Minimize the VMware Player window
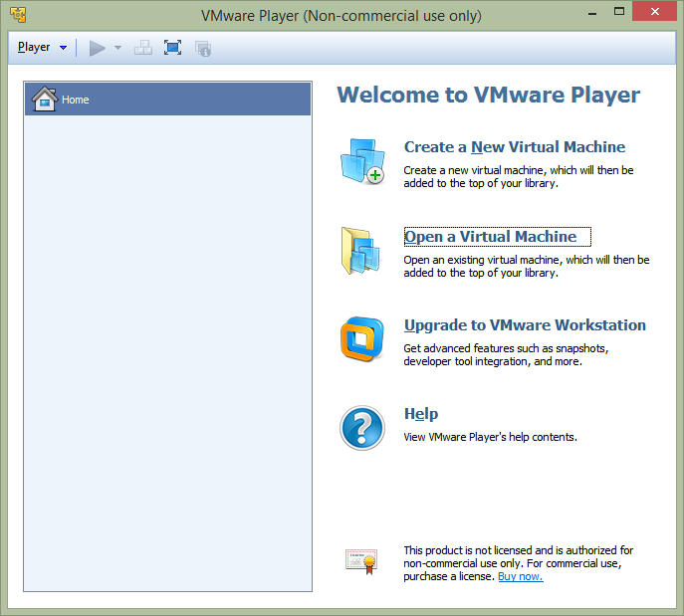Screen dimensions: 684x616 [592, 13]
